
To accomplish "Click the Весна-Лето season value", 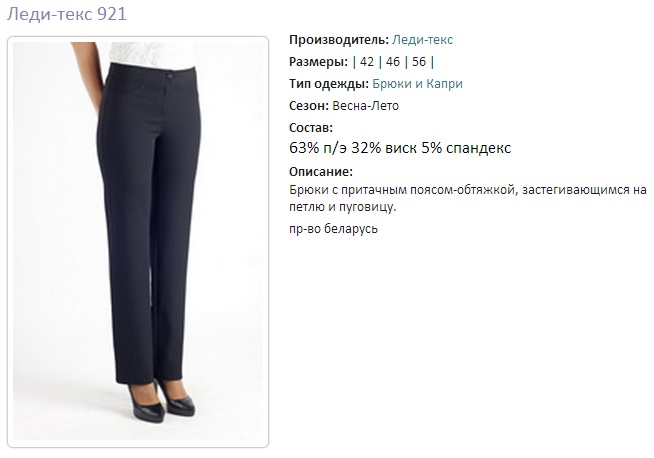I will (x=365, y=106).
